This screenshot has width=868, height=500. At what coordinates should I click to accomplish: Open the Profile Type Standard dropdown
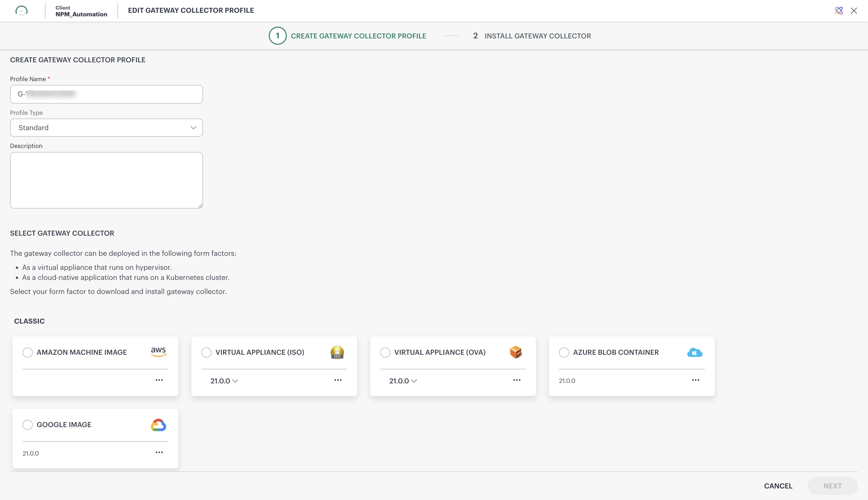(106, 128)
